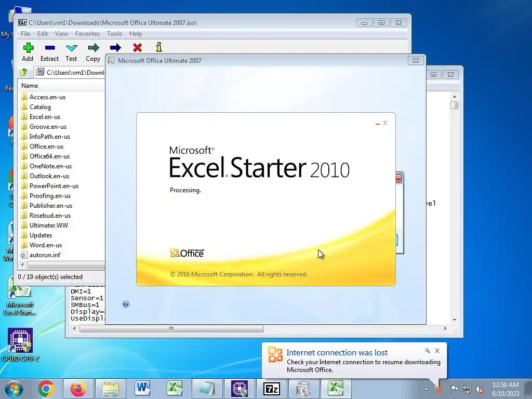Screen dimensions: 532x399
Task: Click the red Delete X in 7-Zip
Action: point(137,47)
